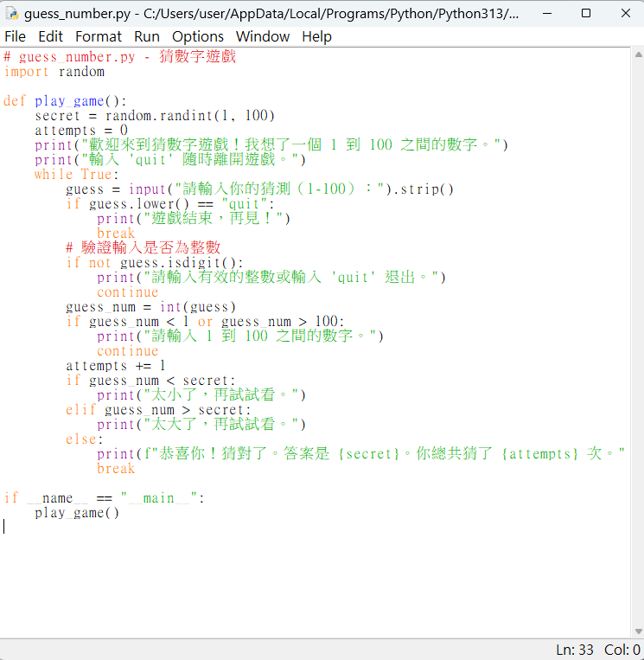This screenshot has width=644, height=660.
Task: Open the Format menu
Action: click(x=99, y=36)
